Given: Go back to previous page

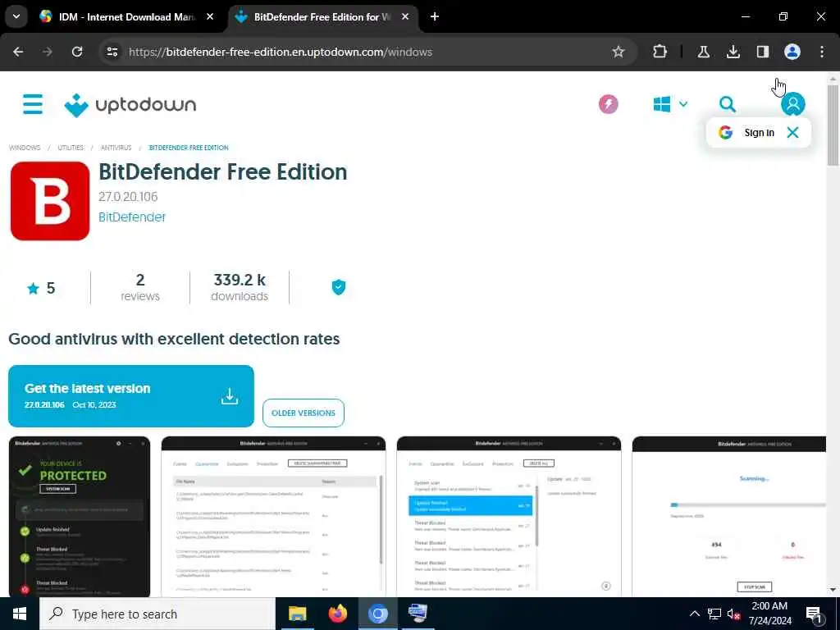Looking at the screenshot, I should click(18, 52).
